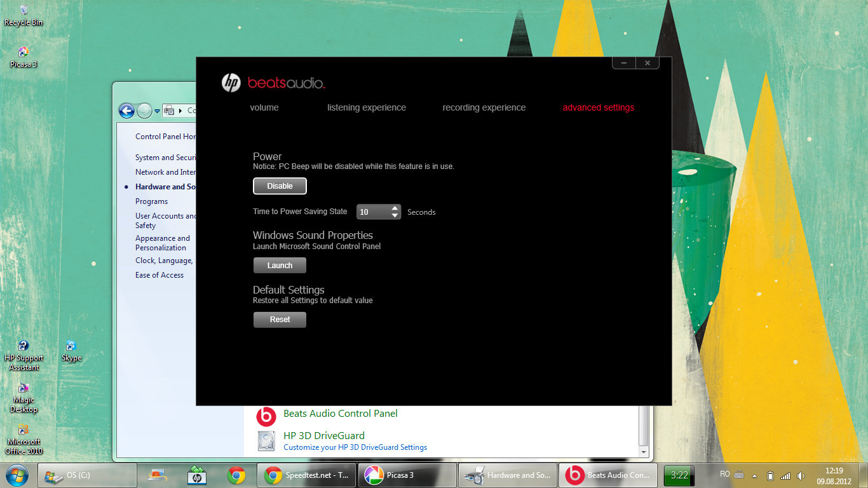The height and width of the screenshot is (488, 868).
Task: Open Clock, Language category in the sidebar
Action: [x=164, y=261]
